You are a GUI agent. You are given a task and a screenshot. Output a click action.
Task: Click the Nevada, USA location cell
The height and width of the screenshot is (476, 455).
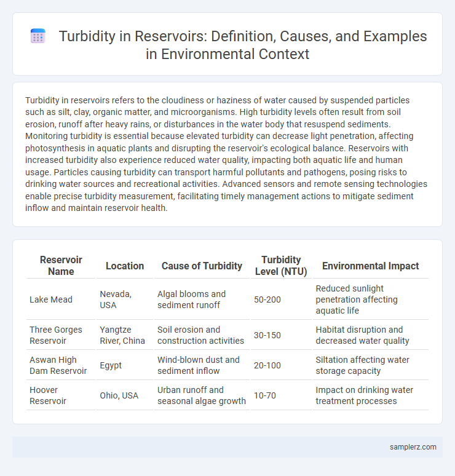[x=125, y=299]
